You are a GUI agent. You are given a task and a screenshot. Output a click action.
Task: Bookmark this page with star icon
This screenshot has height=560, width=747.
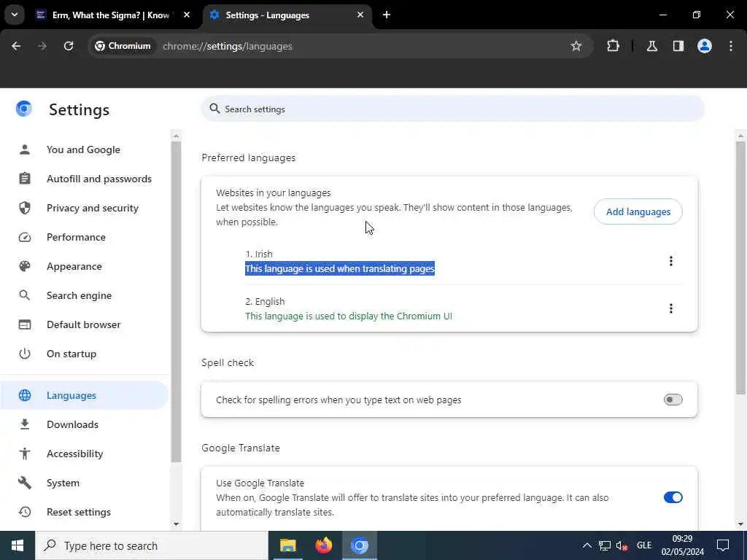click(x=576, y=46)
